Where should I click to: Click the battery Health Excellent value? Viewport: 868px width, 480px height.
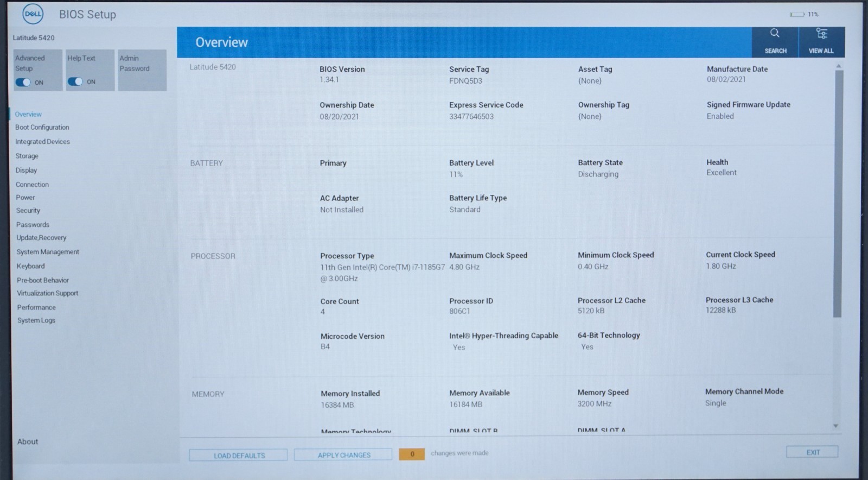click(722, 173)
